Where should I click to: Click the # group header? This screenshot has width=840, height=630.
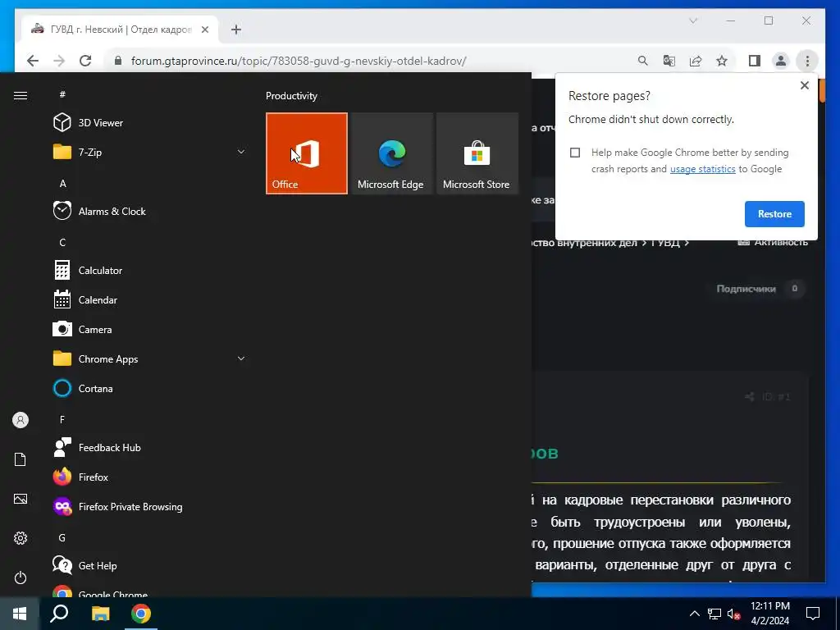pos(62,94)
